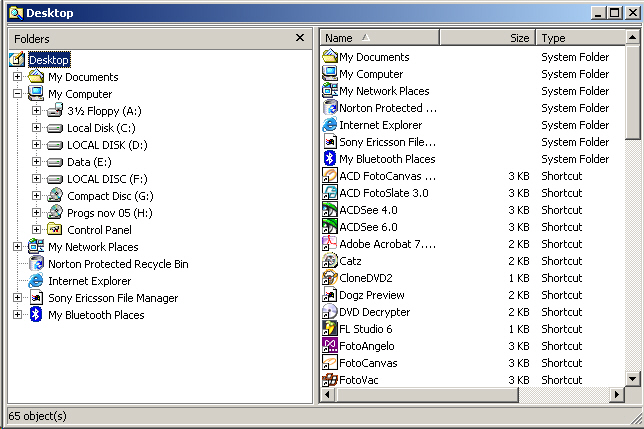The image size is (644, 429).
Task: Collapse My Computer in the folder tree
Action: (x=17, y=94)
